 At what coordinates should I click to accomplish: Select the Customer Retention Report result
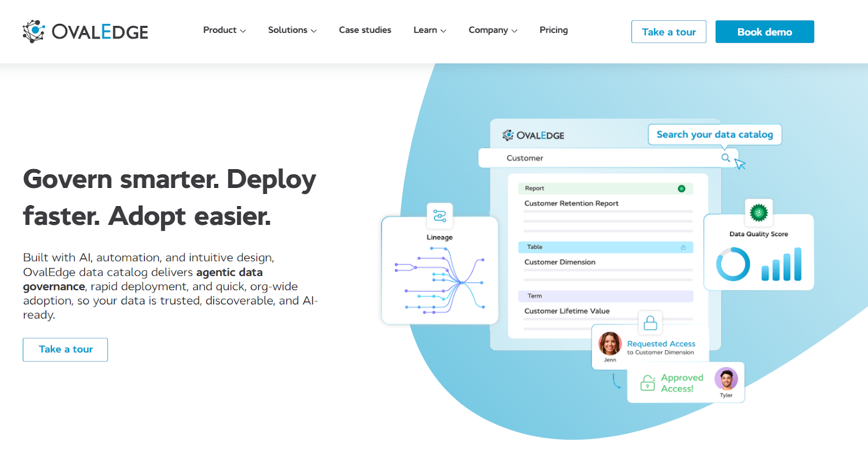click(x=571, y=204)
